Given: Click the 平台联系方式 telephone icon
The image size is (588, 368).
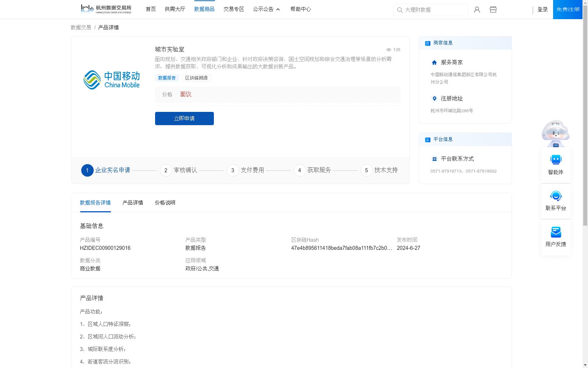Looking at the screenshot, I should point(434,159).
